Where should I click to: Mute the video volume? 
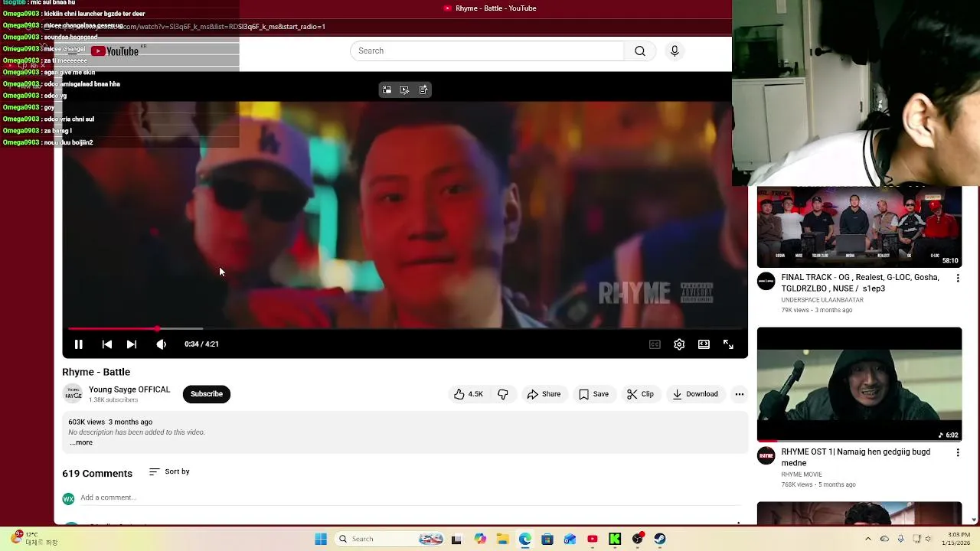(161, 344)
